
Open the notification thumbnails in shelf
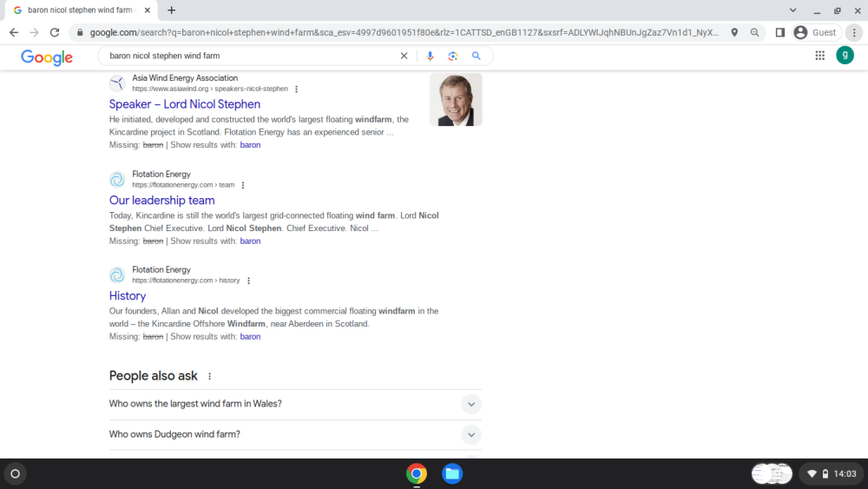point(772,474)
